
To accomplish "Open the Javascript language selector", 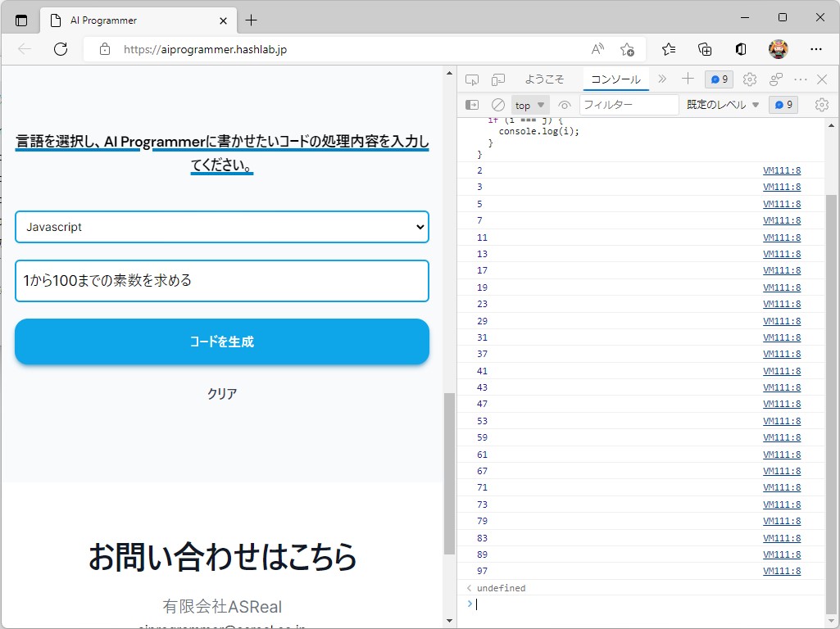I will click(221, 227).
